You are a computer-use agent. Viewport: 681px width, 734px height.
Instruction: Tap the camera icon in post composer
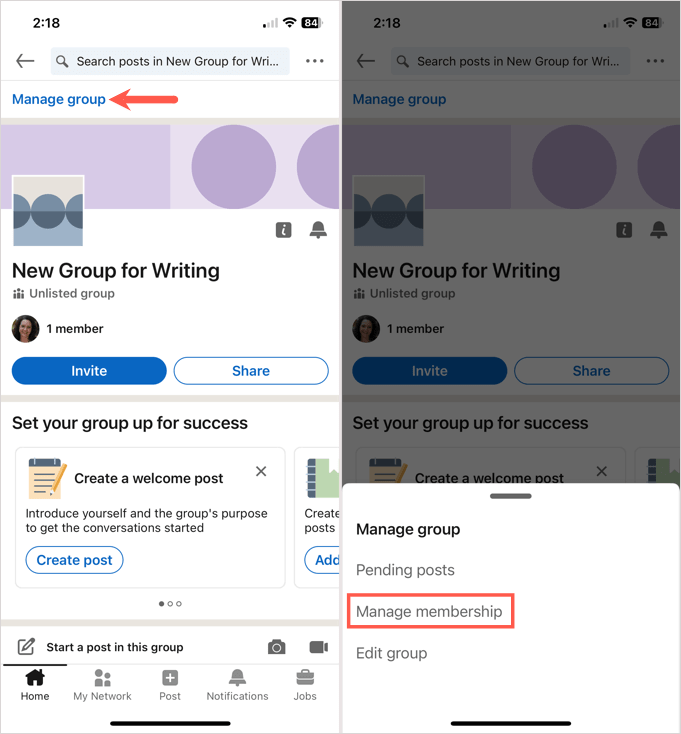tap(277, 647)
